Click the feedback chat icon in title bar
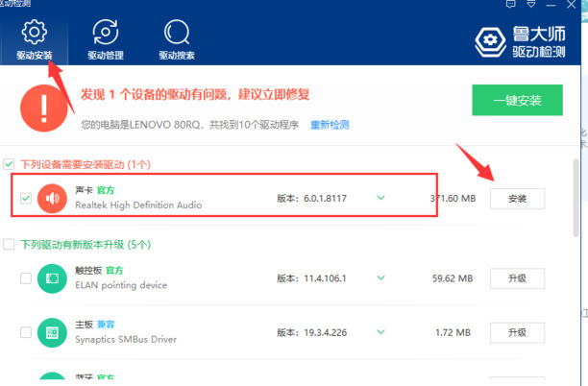Screen dimensions: 588x386 511,4
